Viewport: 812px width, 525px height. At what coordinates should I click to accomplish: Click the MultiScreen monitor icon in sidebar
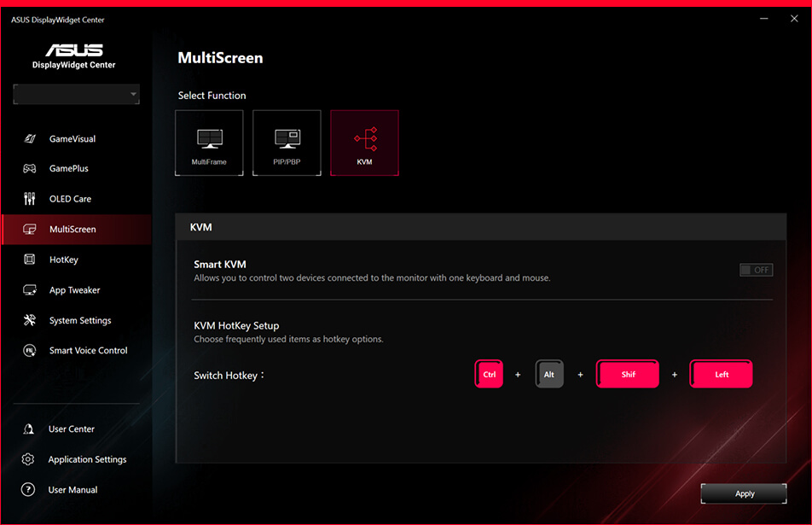[x=30, y=229]
